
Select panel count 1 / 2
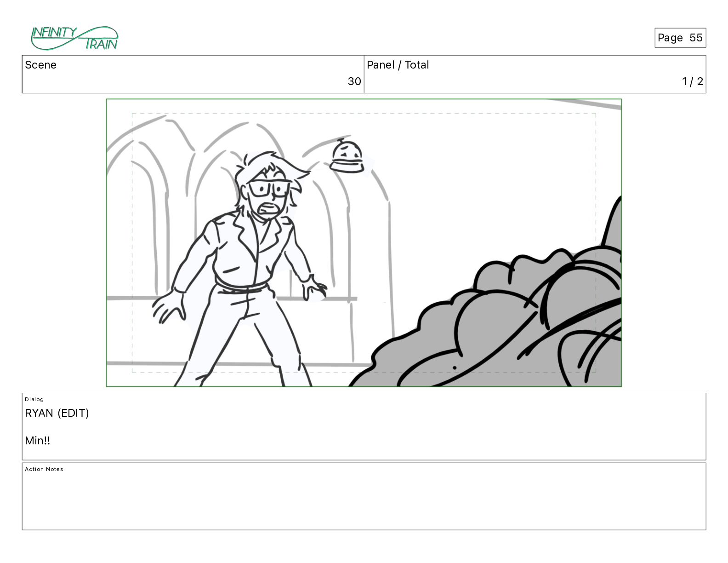692,81
